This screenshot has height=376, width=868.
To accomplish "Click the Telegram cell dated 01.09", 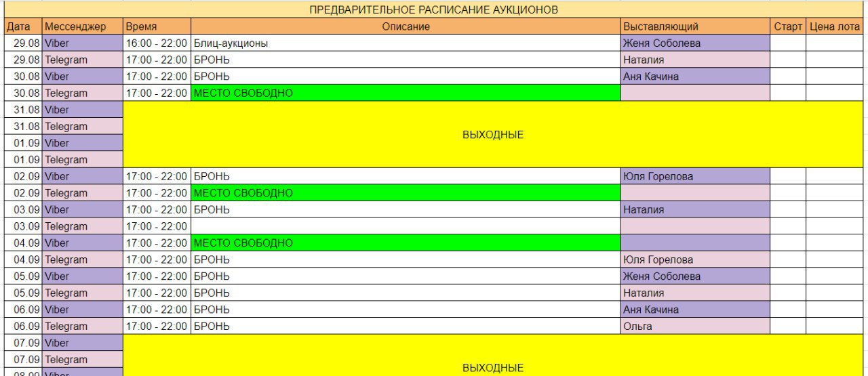I will pos(82,160).
